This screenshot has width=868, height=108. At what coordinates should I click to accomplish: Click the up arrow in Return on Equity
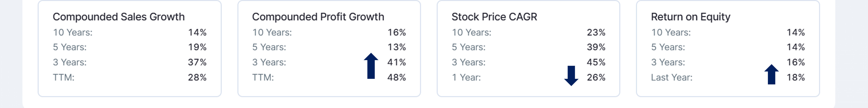[771, 74]
